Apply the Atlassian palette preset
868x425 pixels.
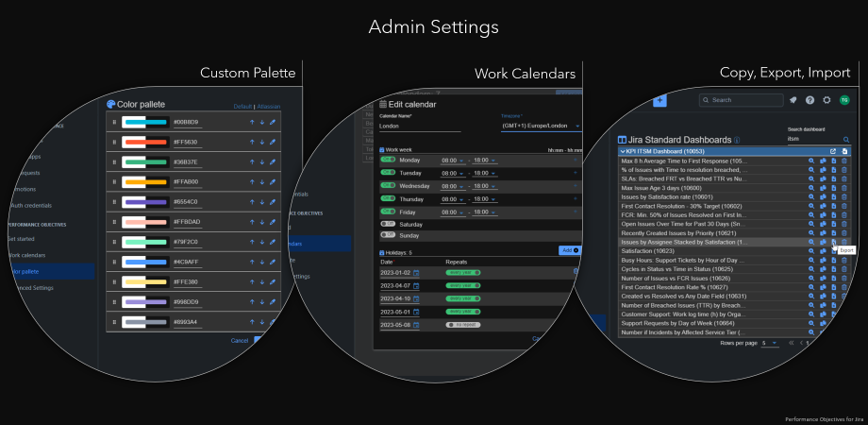point(268,107)
